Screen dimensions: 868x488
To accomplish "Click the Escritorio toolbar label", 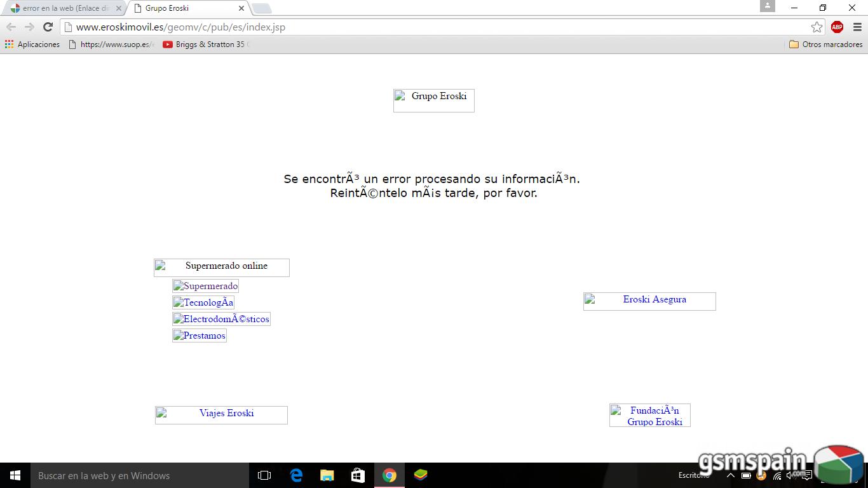I will [x=693, y=475].
